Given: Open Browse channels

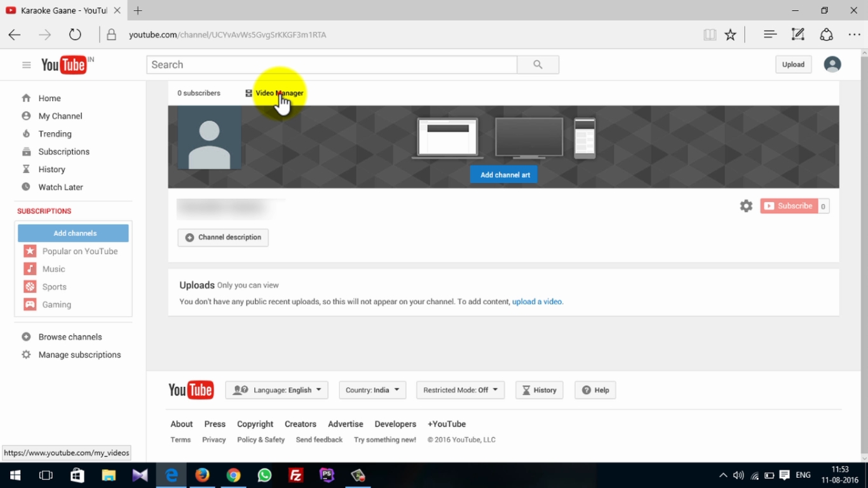Looking at the screenshot, I should (70, 337).
